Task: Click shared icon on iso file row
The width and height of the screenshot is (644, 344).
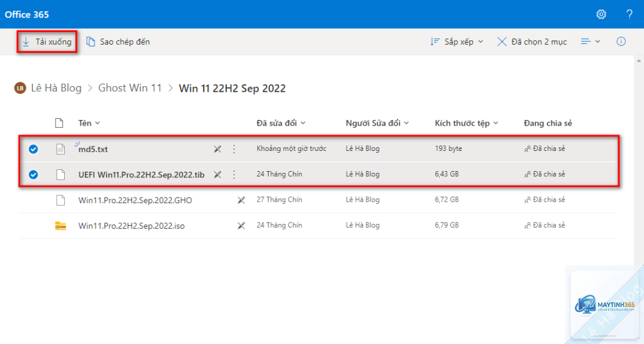Action: pos(528,225)
